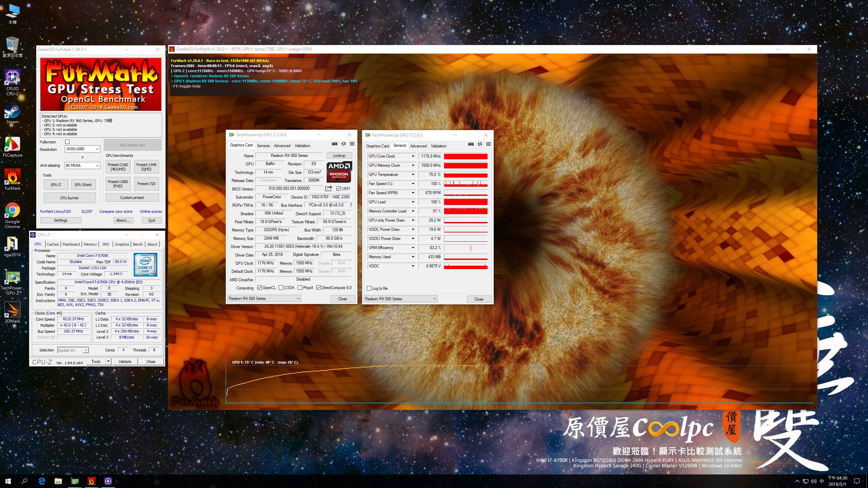Toggle the CUDA checkbox
This screenshot has height=488, width=868.
click(281, 288)
